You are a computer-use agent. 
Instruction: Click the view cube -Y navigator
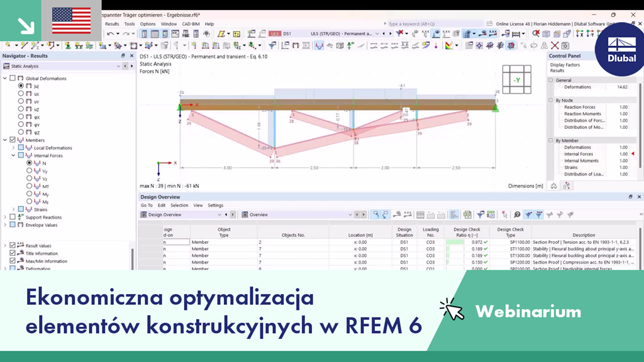[517, 80]
